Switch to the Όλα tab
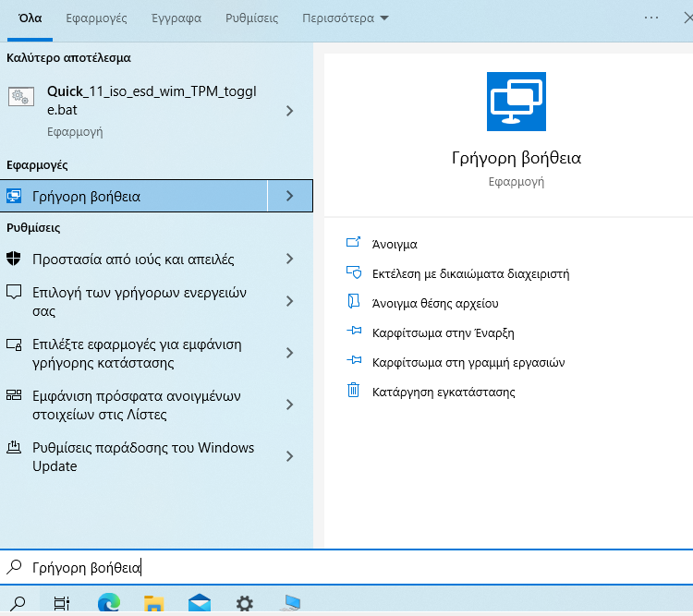The height and width of the screenshot is (616, 693). point(30,18)
